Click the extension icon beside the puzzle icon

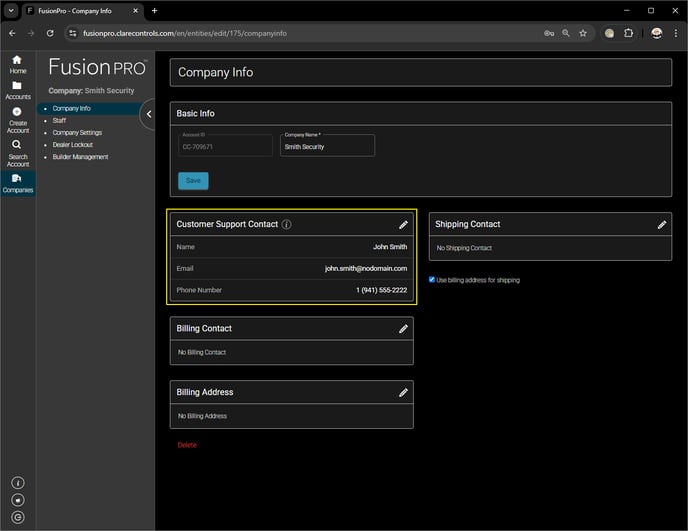tap(609, 33)
